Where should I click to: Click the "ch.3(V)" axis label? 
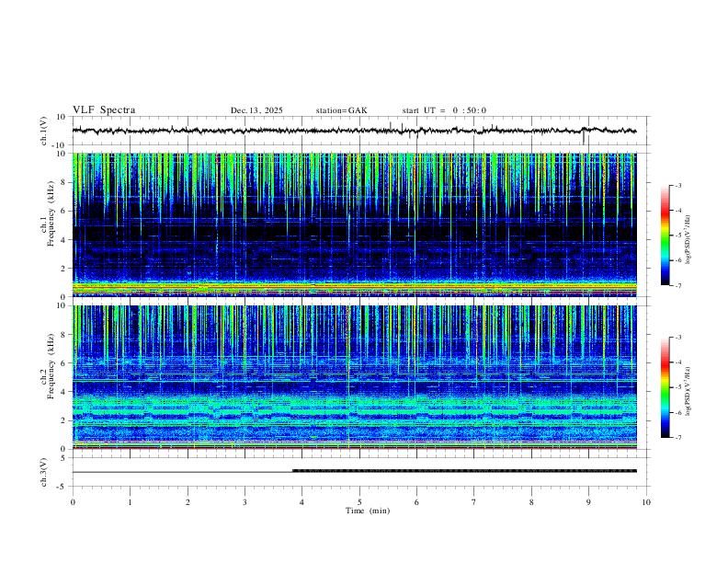click(x=44, y=472)
